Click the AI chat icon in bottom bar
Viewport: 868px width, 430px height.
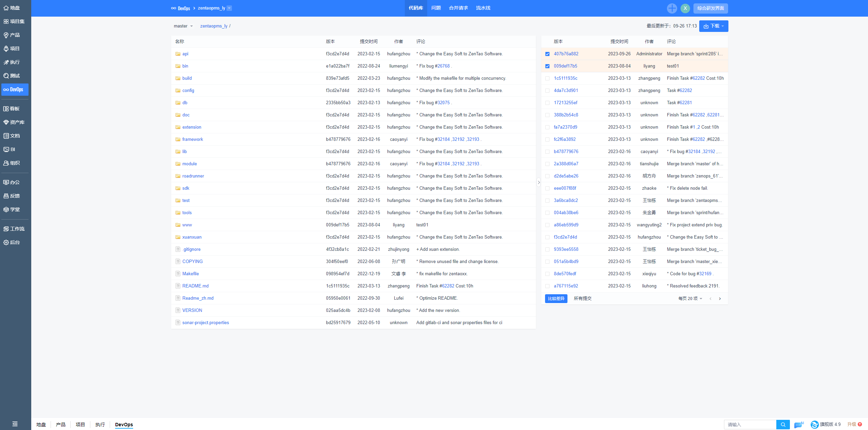tap(798, 425)
